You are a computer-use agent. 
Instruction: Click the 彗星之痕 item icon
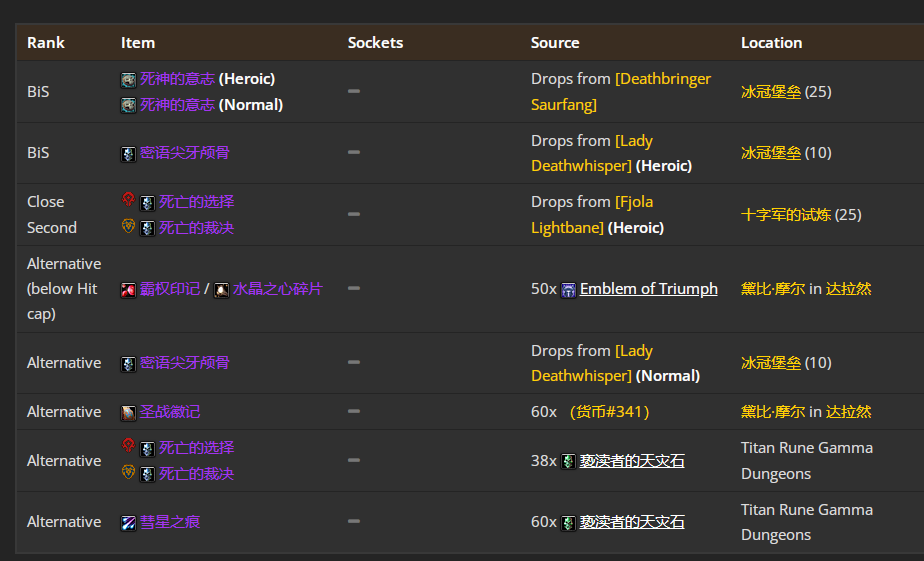[129, 523]
